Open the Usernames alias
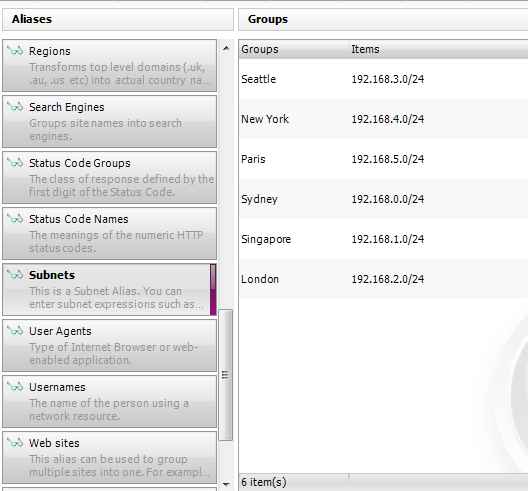 pyautogui.click(x=109, y=401)
